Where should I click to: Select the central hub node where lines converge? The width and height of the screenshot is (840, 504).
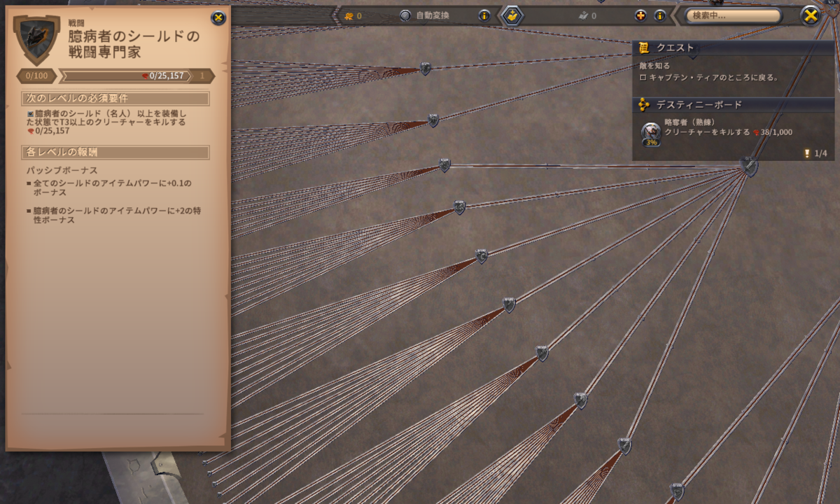(x=750, y=167)
